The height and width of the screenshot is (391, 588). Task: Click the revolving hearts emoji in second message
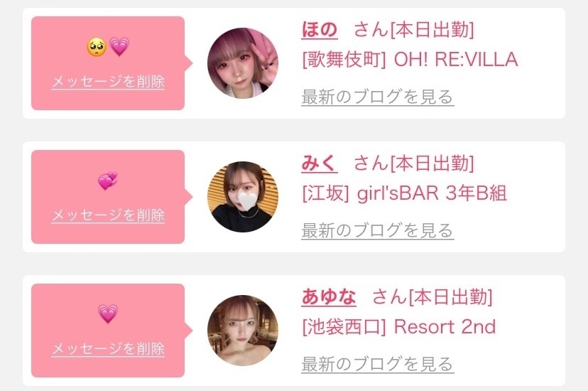[108, 181]
